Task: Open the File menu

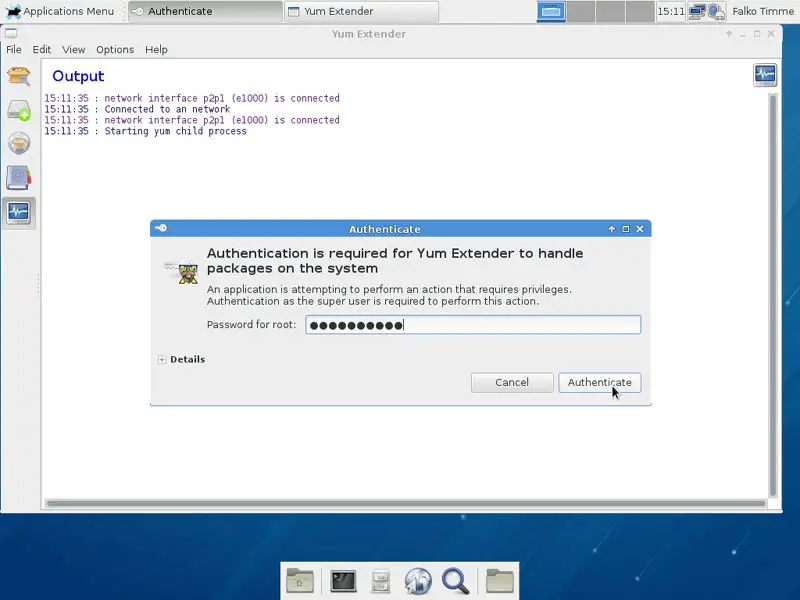Action: coord(14,49)
